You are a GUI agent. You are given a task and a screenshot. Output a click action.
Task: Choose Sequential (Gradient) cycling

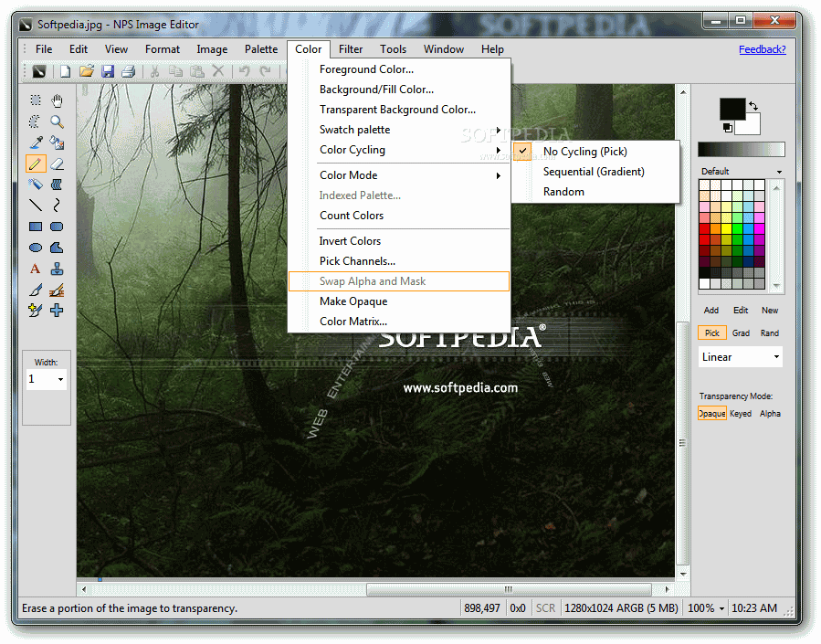[x=595, y=172]
